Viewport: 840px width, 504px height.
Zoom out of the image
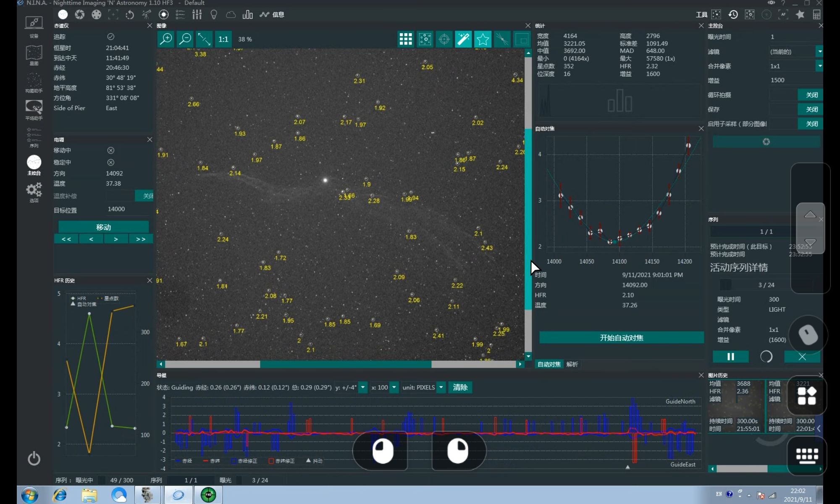[x=185, y=39]
